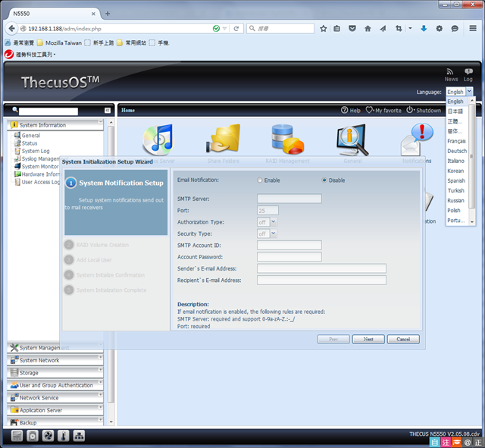
Task: Reload the page with refresh icon
Action: coord(236,29)
